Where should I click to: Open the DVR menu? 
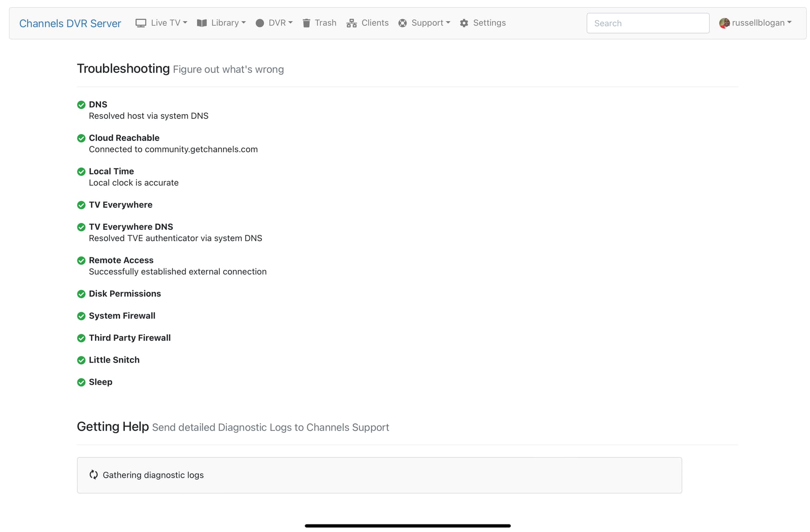(x=280, y=23)
